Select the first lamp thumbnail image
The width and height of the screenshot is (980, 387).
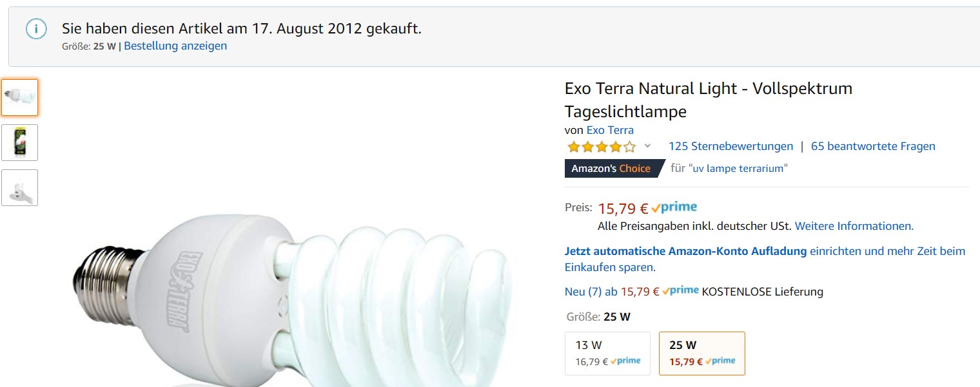click(x=19, y=97)
